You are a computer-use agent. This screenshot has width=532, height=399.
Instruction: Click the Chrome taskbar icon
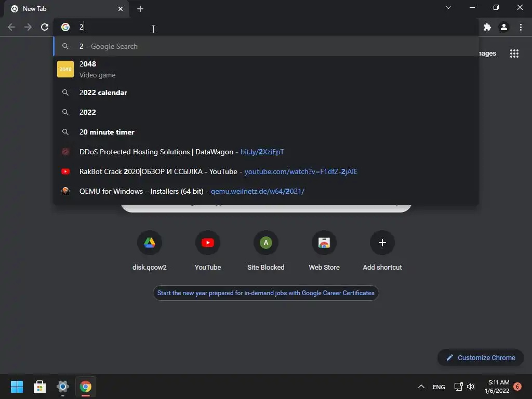coord(86,387)
